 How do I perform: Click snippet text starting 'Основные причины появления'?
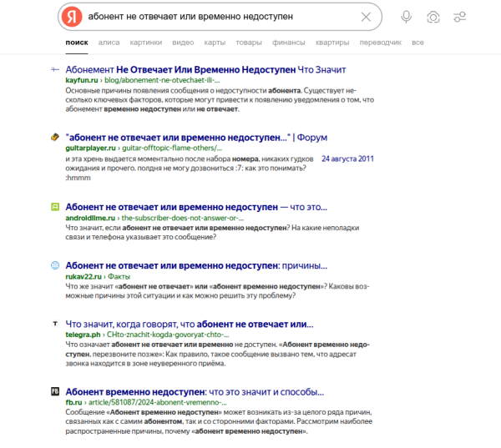tap(220, 99)
